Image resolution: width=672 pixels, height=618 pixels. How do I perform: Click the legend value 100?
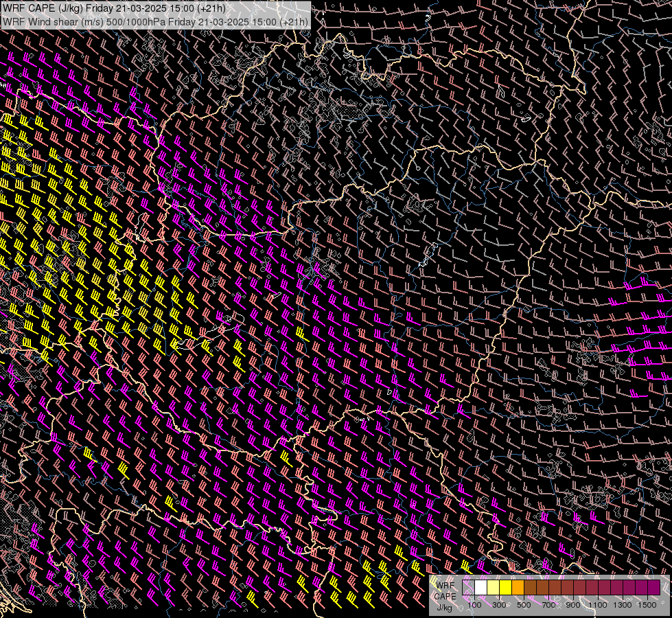point(474,605)
